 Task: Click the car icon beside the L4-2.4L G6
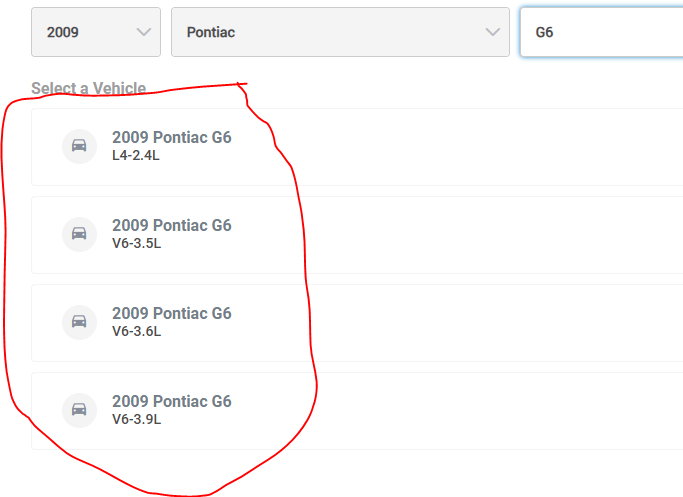(x=79, y=146)
